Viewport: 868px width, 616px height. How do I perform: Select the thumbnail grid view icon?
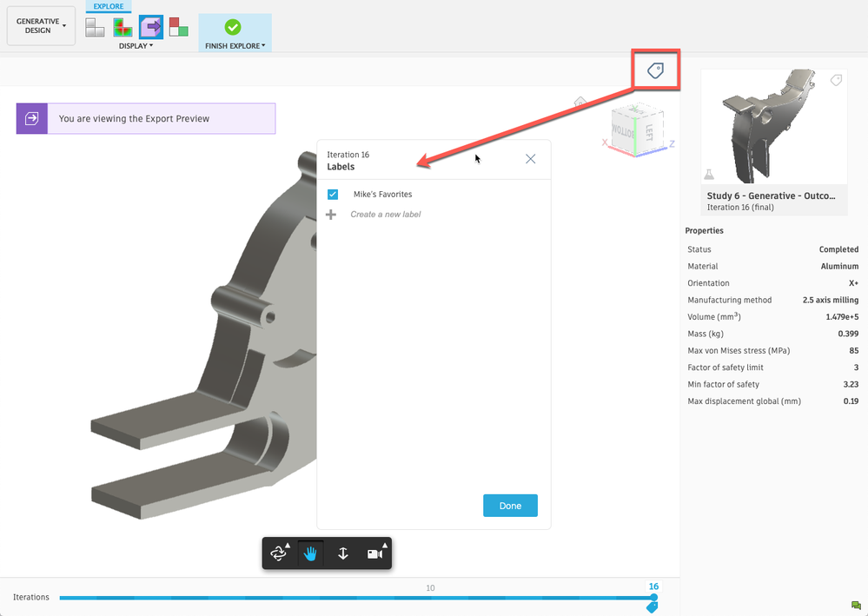pos(95,28)
